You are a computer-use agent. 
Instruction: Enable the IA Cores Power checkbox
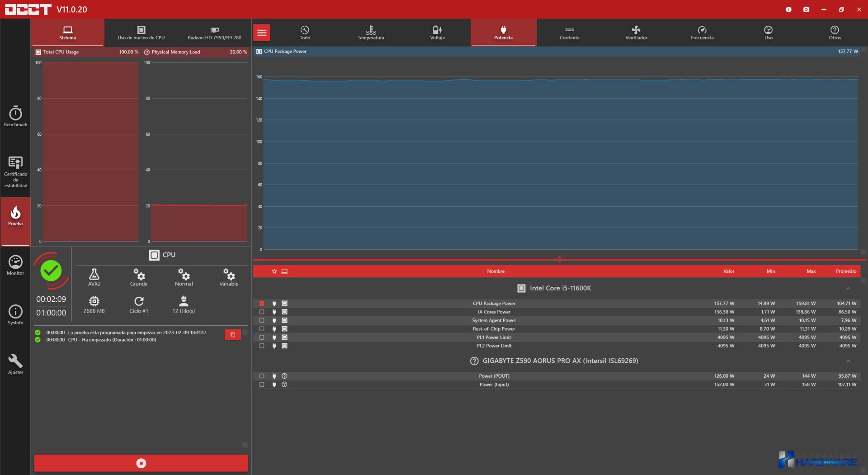[262, 312]
